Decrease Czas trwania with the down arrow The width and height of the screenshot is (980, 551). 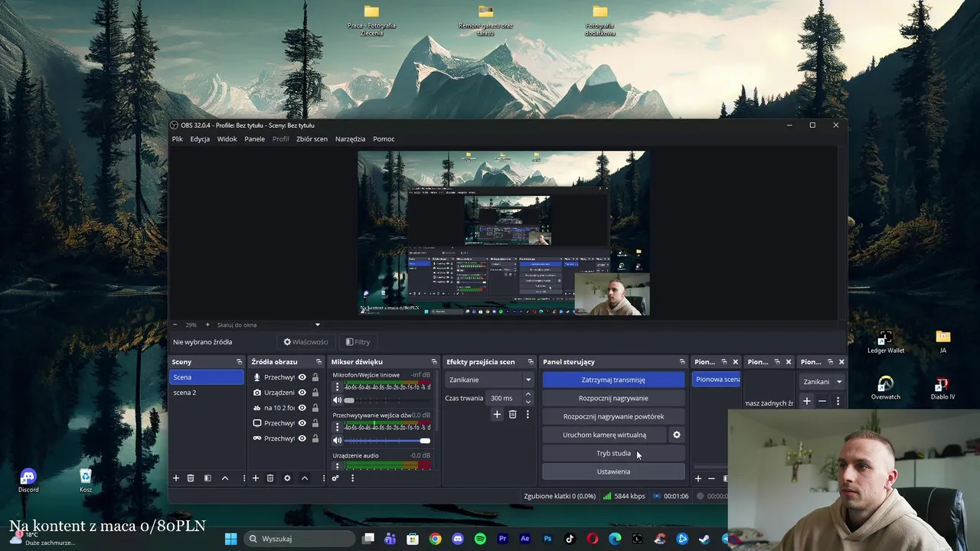(528, 402)
